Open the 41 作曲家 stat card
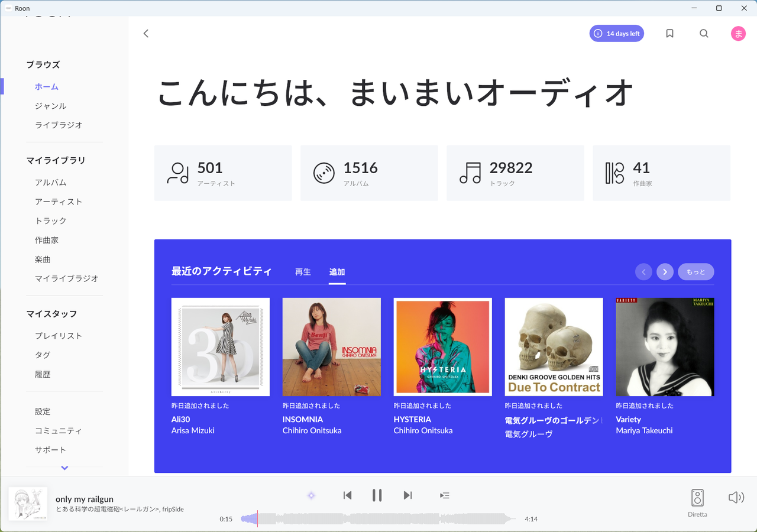This screenshot has height=532, width=757. pos(661,173)
